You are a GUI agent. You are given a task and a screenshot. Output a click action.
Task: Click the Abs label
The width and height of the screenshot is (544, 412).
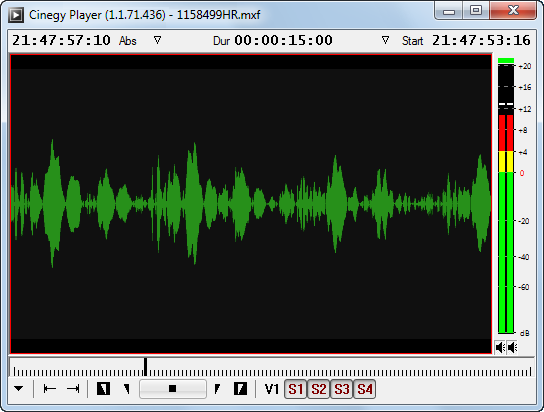128,41
